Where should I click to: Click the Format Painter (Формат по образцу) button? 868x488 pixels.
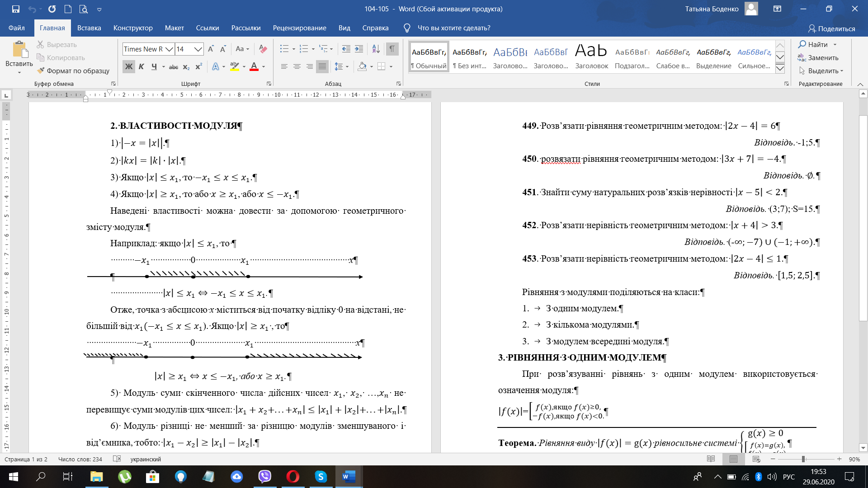coord(73,71)
